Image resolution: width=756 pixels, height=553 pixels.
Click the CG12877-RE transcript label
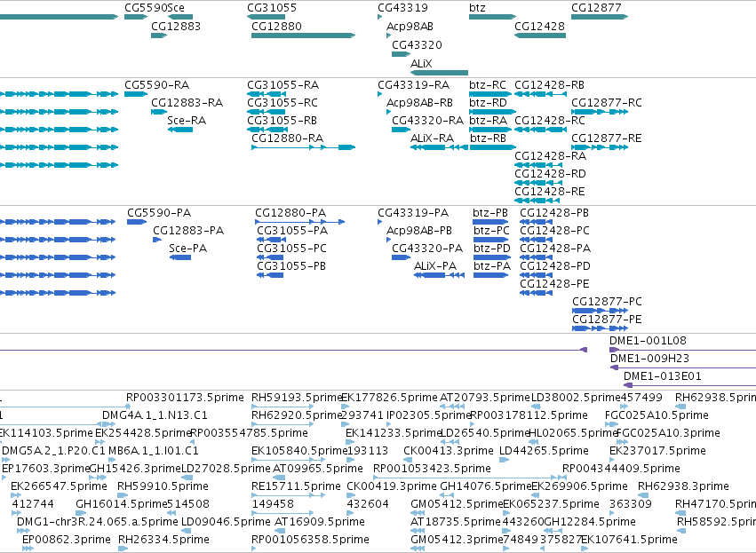point(607,138)
